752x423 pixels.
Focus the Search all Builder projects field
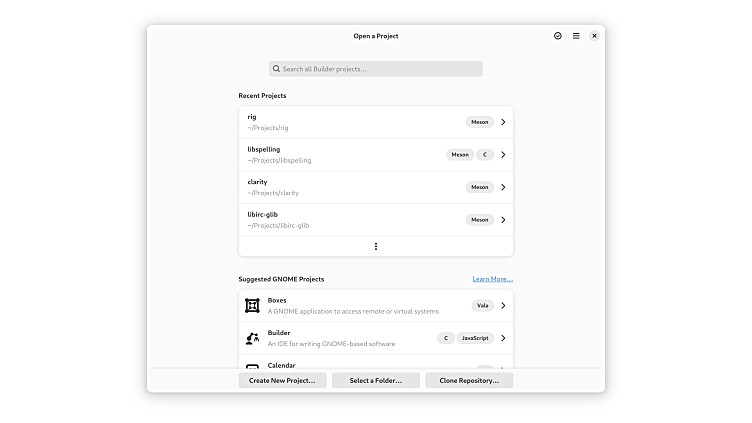[380, 69]
